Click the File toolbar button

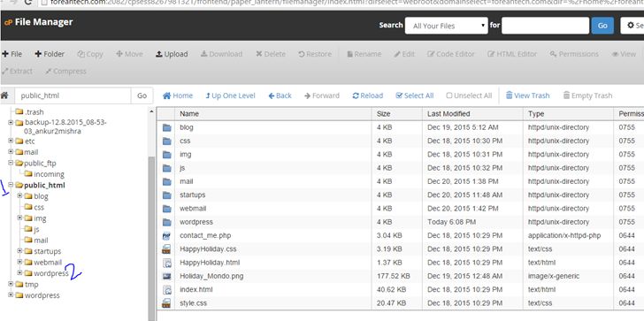coord(11,54)
